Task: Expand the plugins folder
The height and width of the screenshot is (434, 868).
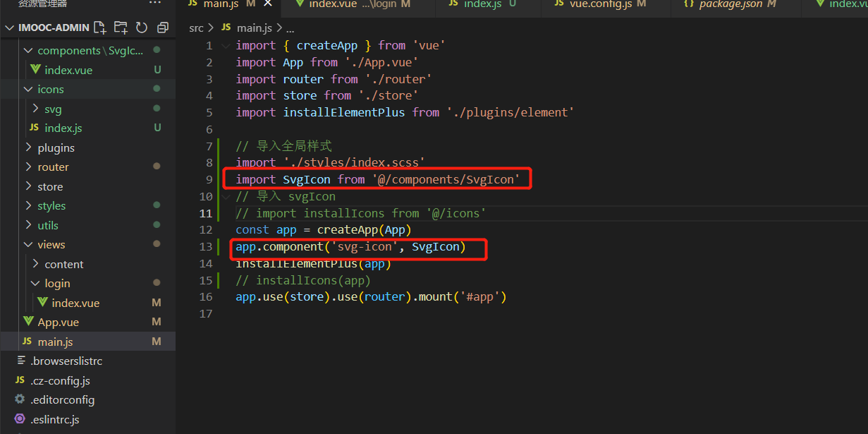Action: point(29,147)
